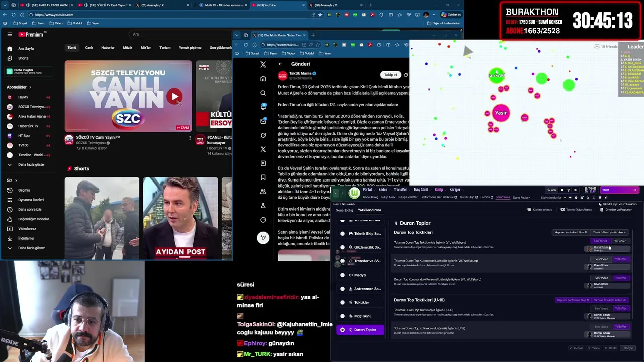The image size is (644, 362).
Task: Expand the Abonelikler chevron
Action: (x=30, y=87)
